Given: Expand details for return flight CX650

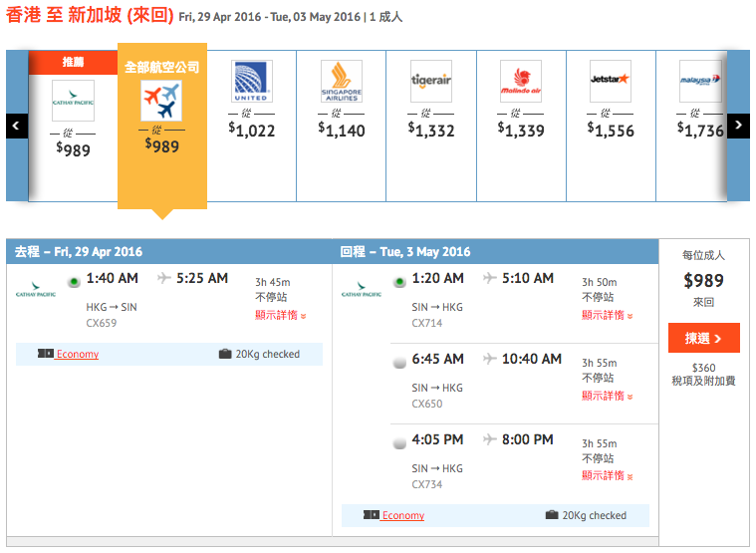Looking at the screenshot, I should click(x=607, y=396).
